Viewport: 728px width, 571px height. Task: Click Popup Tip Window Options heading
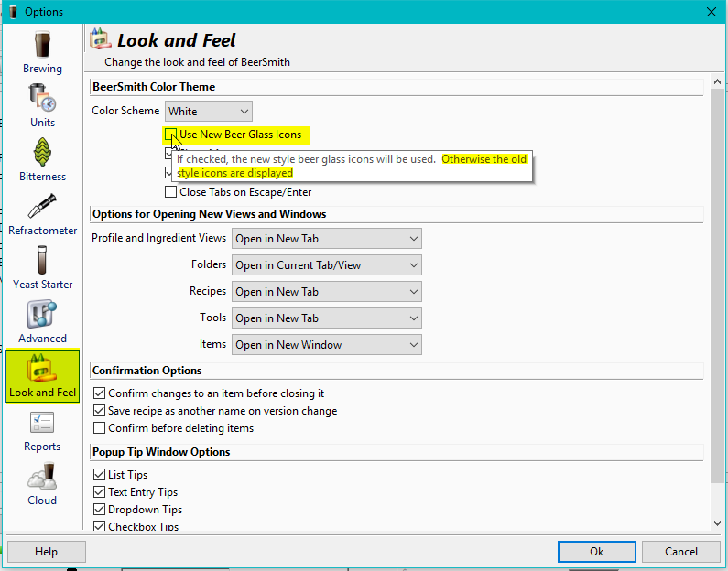161,452
